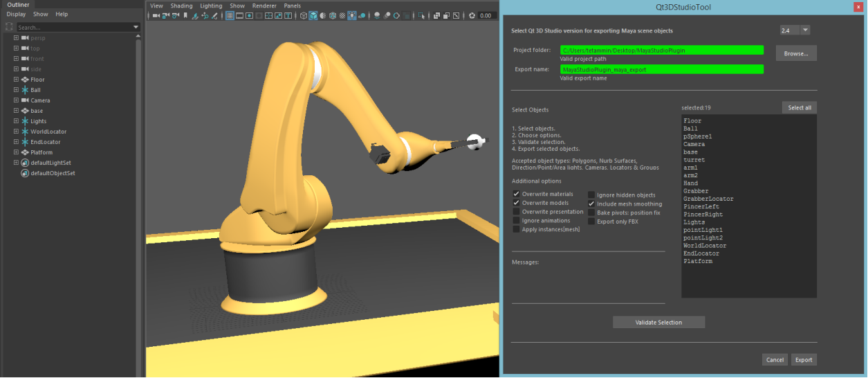Enable wireframe display icon in viewport toolbar
The height and width of the screenshot is (378, 868).
(x=302, y=15)
